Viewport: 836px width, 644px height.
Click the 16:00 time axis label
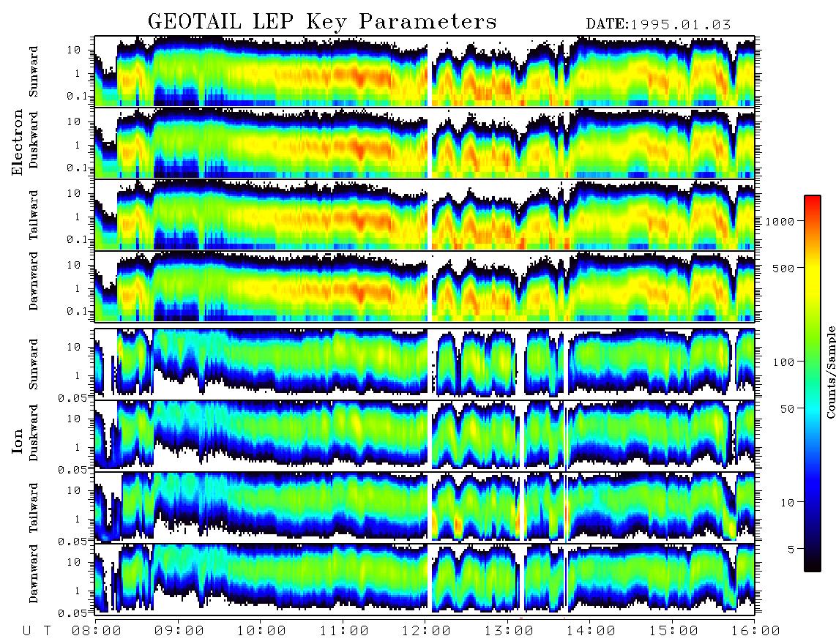[755, 631]
